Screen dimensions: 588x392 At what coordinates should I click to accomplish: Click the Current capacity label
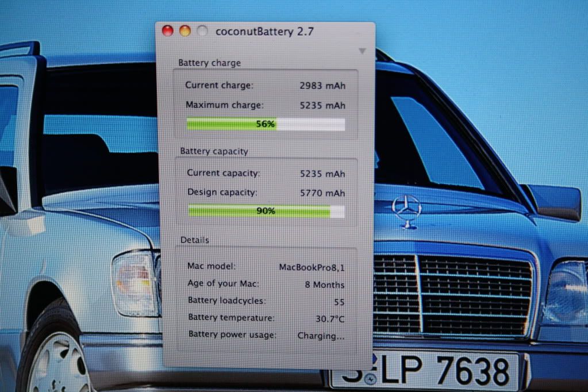(224, 173)
